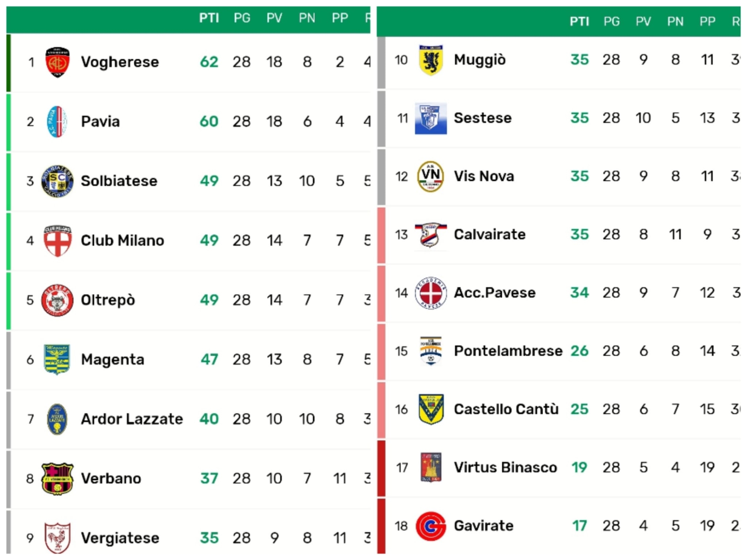The height and width of the screenshot is (560, 747).
Task: Select the Magenta club crest
Action: tap(57, 360)
